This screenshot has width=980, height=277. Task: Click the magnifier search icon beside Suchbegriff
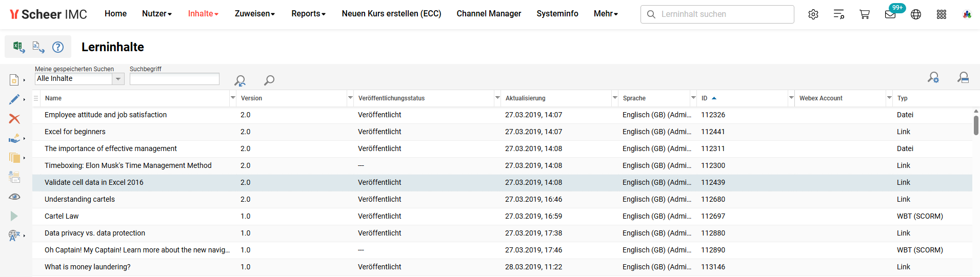pos(269,80)
